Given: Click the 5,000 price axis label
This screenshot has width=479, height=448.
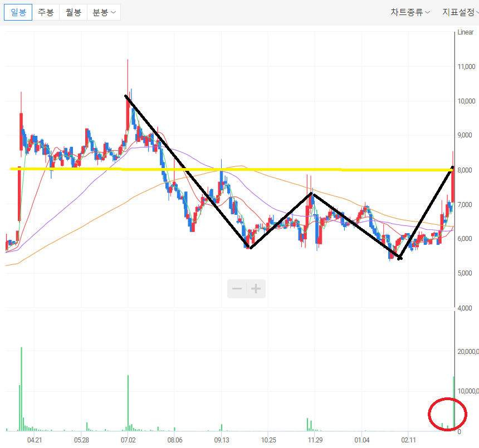Looking at the screenshot, I should [x=465, y=273].
